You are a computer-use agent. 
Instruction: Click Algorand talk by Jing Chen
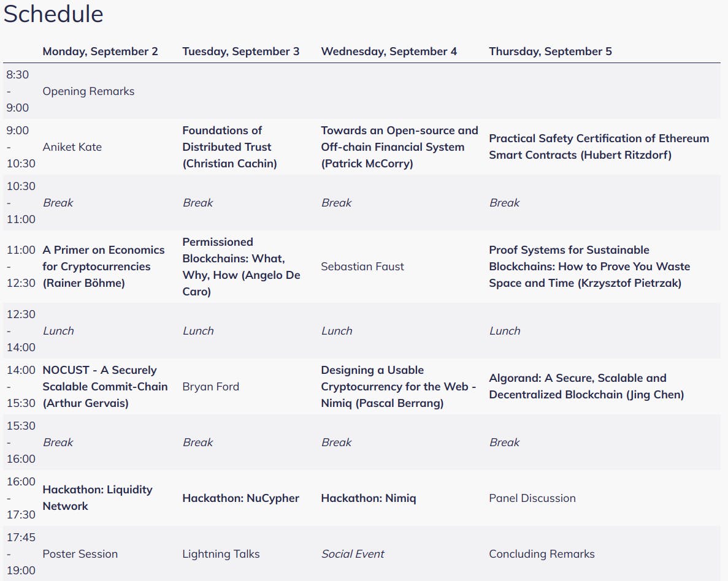586,387
